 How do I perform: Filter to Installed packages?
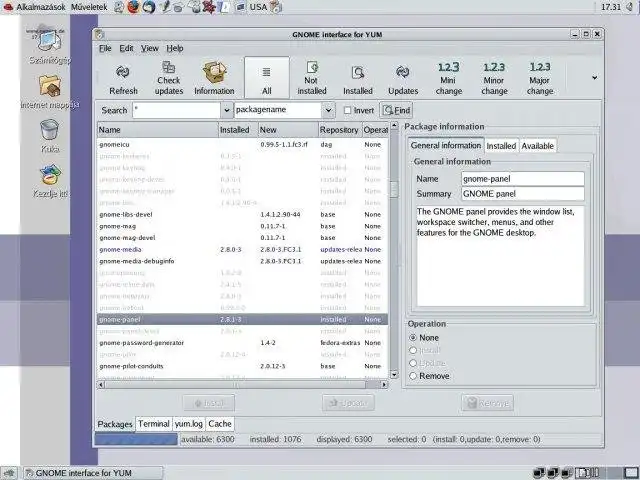[358, 80]
